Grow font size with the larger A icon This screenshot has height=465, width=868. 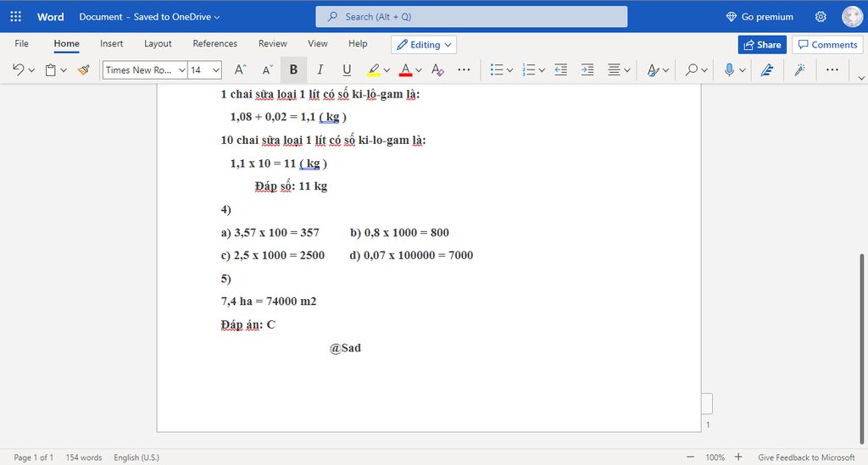[x=240, y=69]
